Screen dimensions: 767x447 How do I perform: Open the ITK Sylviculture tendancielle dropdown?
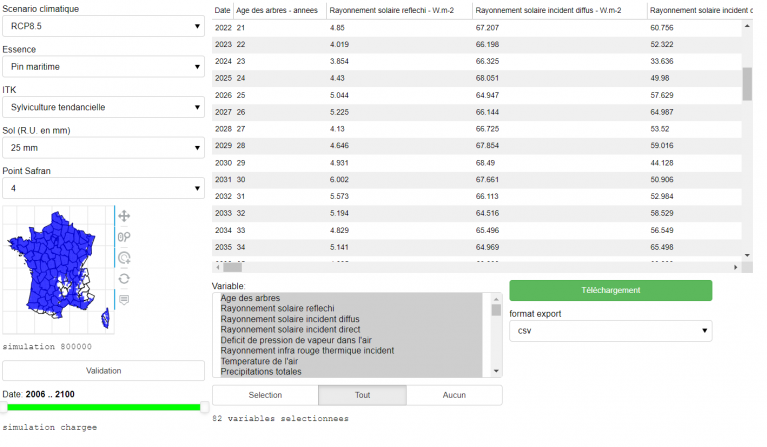coord(103,107)
